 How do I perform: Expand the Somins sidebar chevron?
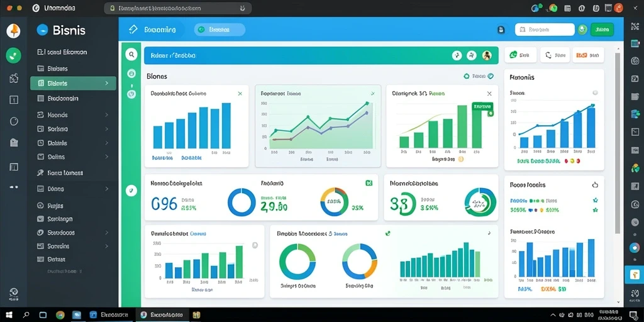pos(107,246)
